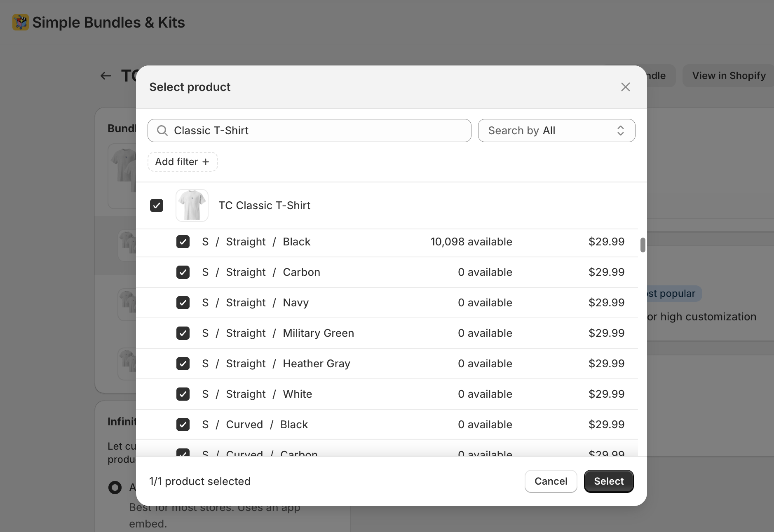Click the up-down chevron in Search by
The image size is (774, 532).
[620, 131]
